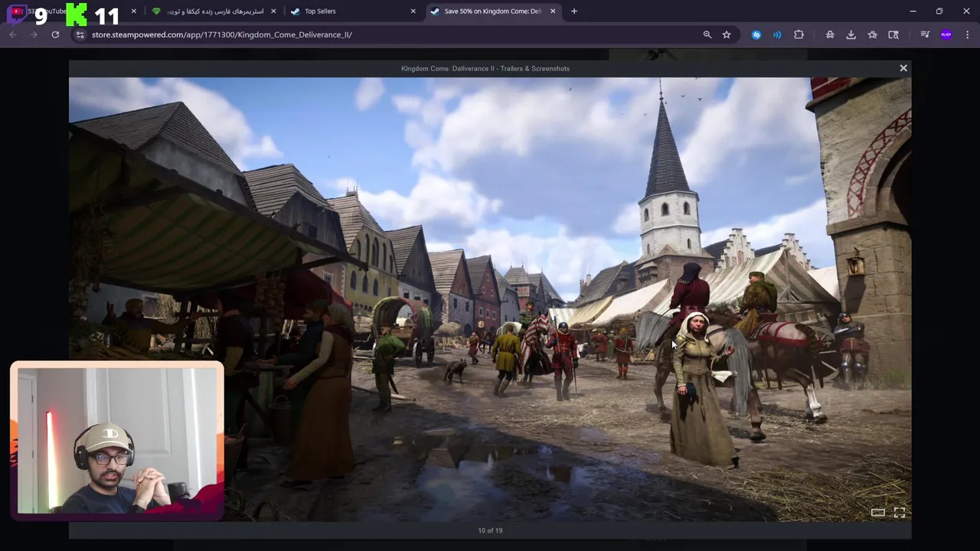980x551 pixels.
Task: Bookmark this page with star icon
Action: 727,34
